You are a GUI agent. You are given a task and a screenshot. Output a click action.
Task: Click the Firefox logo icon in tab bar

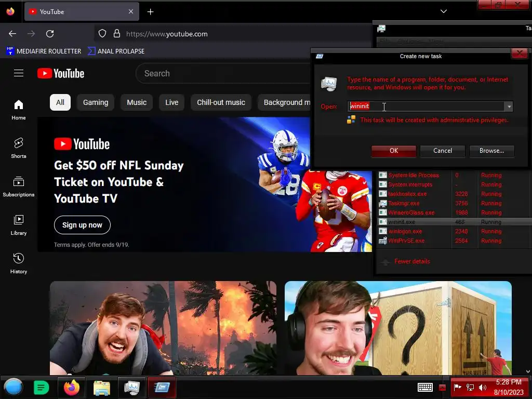pyautogui.click(x=10, y=11)
